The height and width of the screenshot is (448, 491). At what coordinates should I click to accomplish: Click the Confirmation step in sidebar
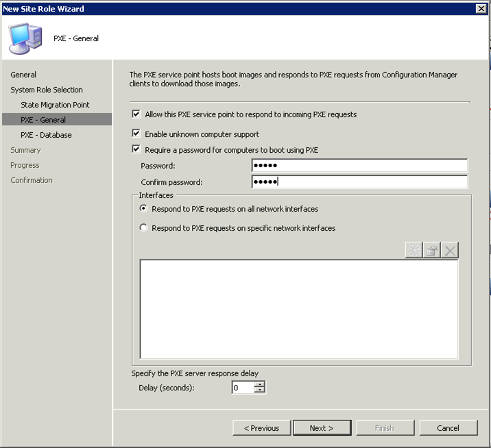pyautogui.click(x=32, y=180)
